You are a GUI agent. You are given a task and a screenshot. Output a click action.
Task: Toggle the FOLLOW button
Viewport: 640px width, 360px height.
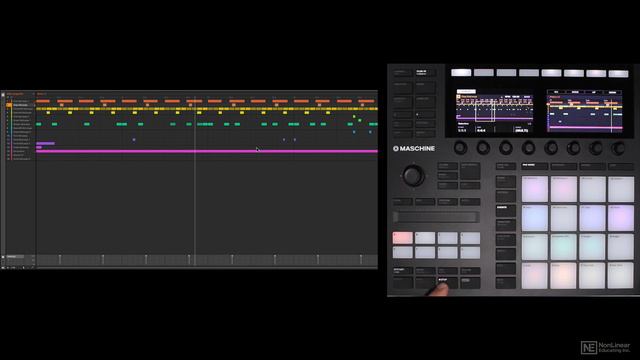pyautogui.click(x=470, y=271)
